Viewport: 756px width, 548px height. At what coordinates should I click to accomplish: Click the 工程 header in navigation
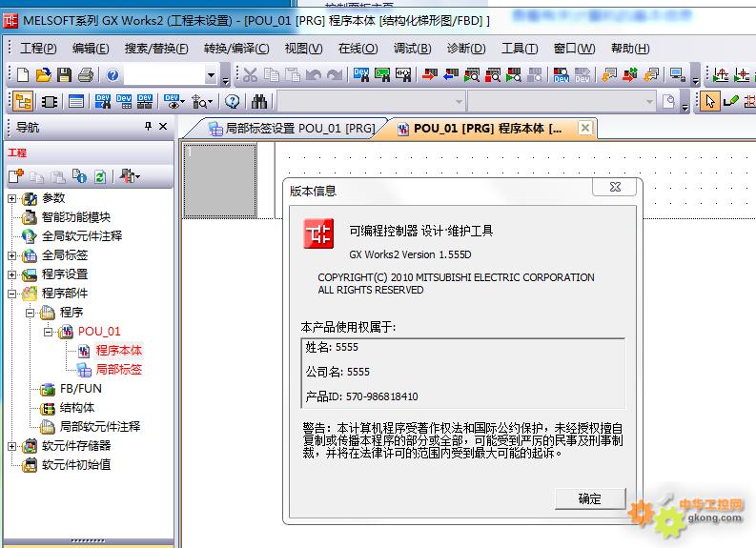coord(17,152)
